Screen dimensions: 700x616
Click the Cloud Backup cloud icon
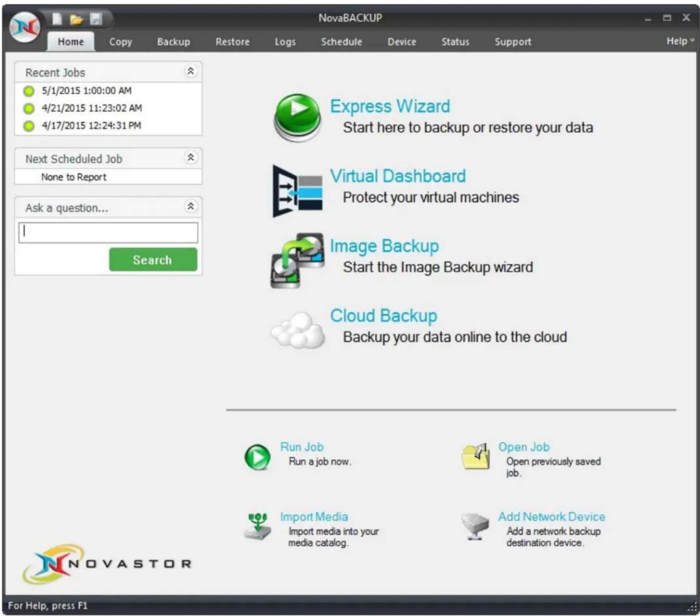[298, 330]
